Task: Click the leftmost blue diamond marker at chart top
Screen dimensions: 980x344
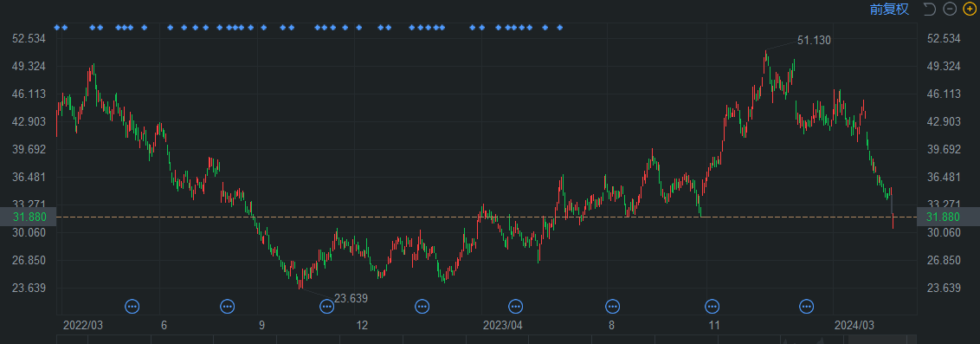Action: [57, 28]
